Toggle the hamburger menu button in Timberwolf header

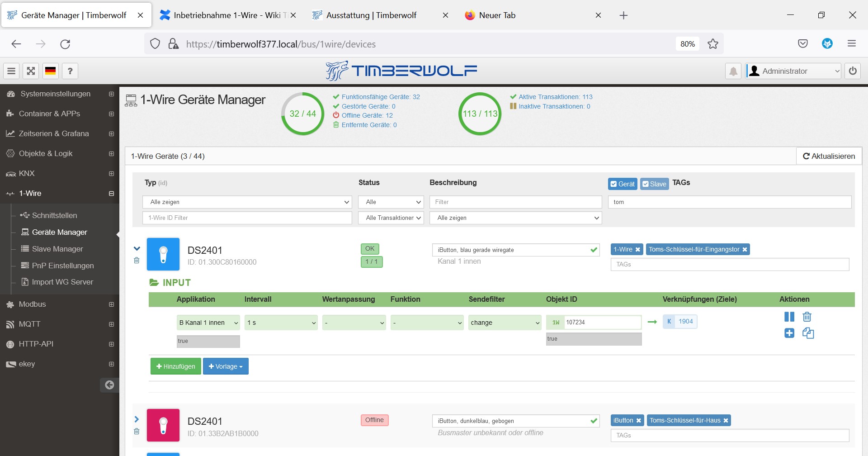11,71
